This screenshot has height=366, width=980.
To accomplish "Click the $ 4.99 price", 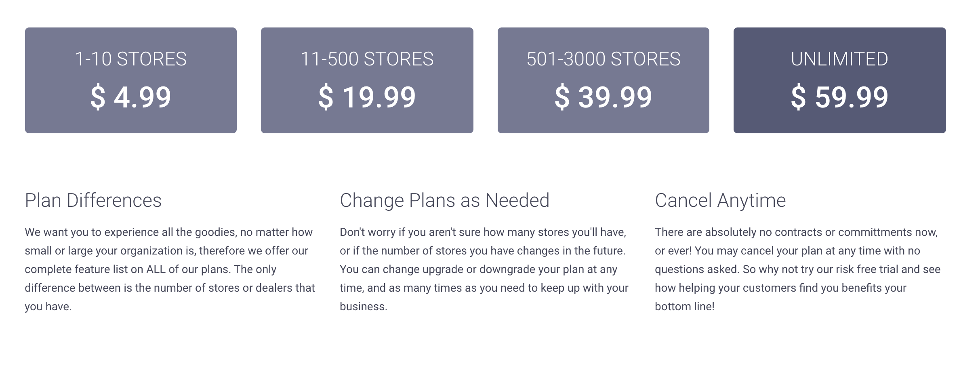I will tap(131, 97).
